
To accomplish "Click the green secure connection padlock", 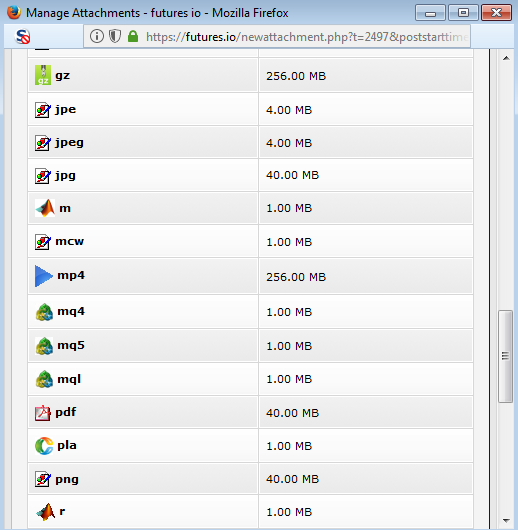I will pos(133,36).
